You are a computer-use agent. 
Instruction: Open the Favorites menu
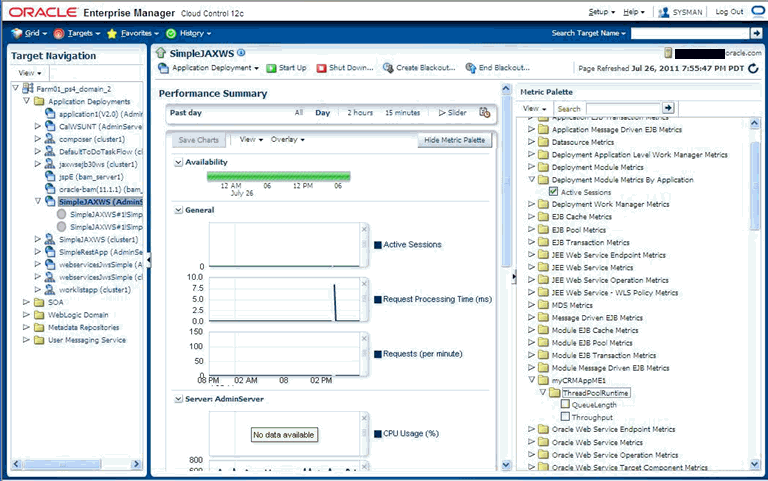[x=140, y=33]
